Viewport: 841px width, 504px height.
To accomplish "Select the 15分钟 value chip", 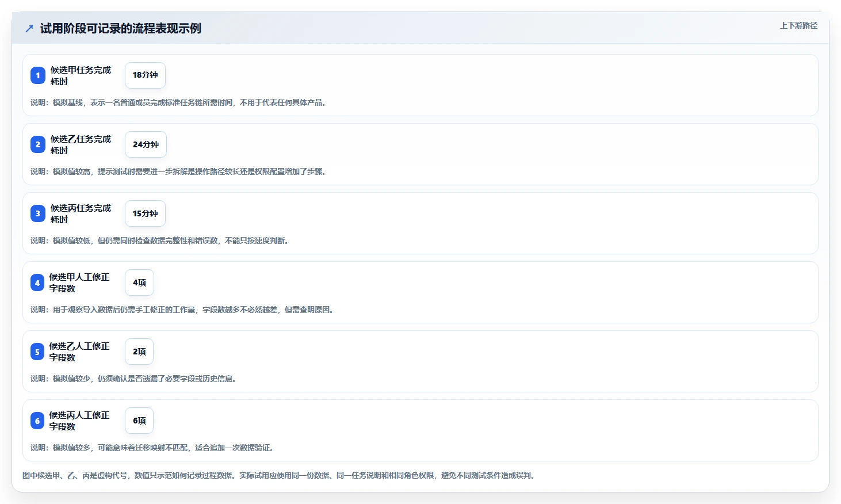I will click(x=145, y=213).
